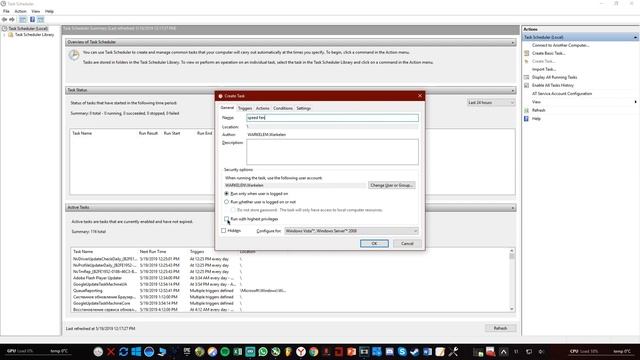Open the Action menu
Screen dimensions: 640x360
click(x=20, y=11)
